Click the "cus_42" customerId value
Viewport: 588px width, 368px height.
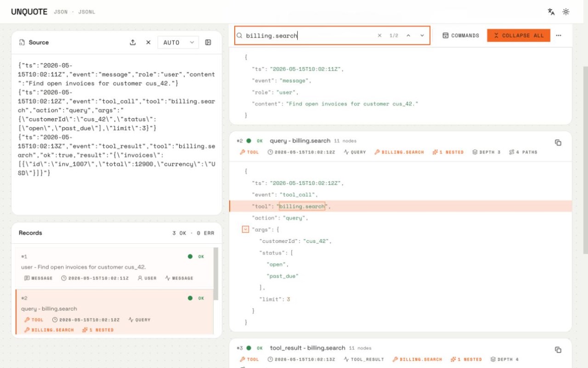tap(317, 241)
